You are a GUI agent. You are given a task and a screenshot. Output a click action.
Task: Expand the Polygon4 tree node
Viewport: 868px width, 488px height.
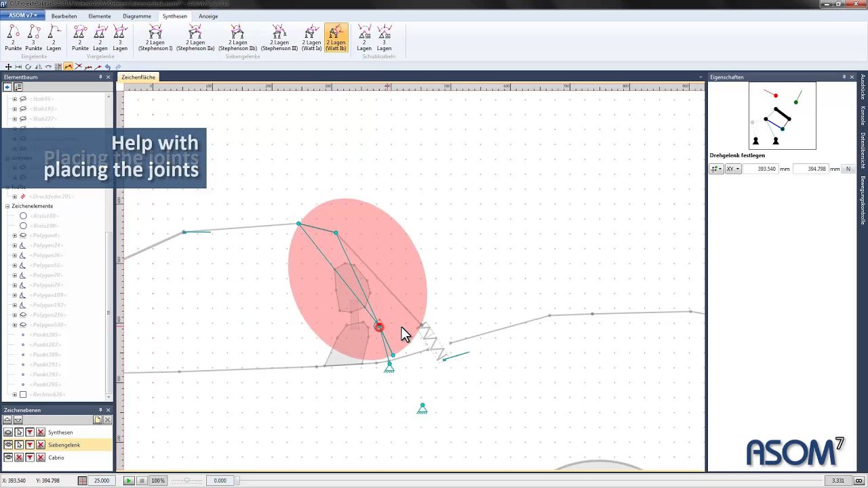click(14, 236)
